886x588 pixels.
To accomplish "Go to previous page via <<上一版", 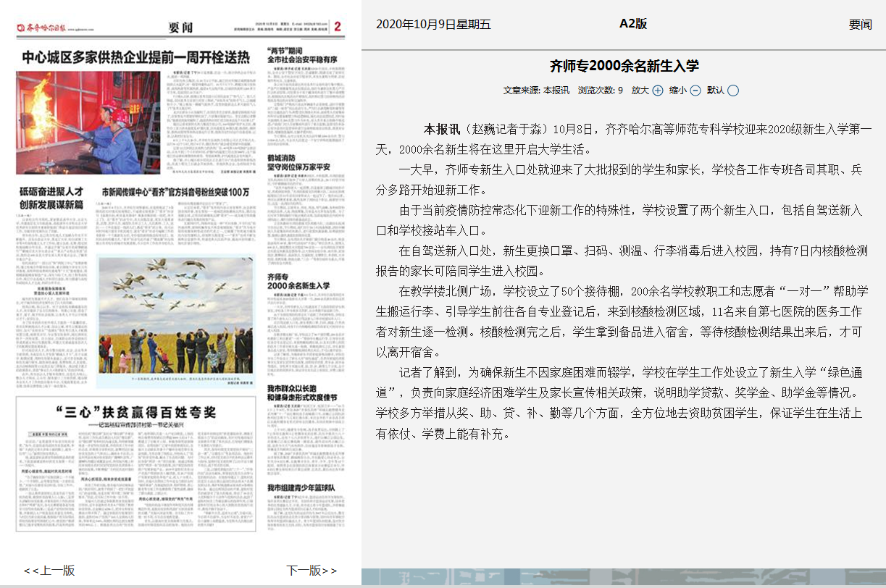I will click(49, 570).
